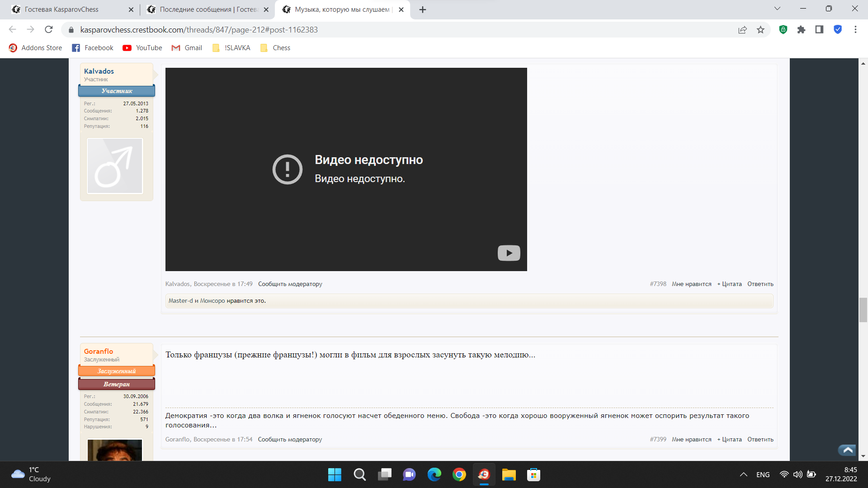Screen dimensions: 868x488
Task: Click Kalvados avatar thumbnail
Action: click(x=115, y=166)
